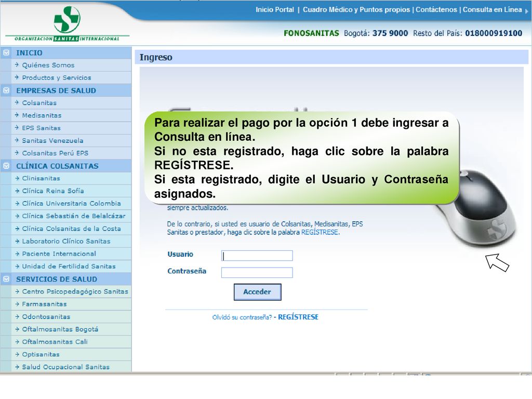Click the Organización Sanitas Internacional logo
Image resolution: width=532 pixels, height=399 pixels.
coord(67,24)
